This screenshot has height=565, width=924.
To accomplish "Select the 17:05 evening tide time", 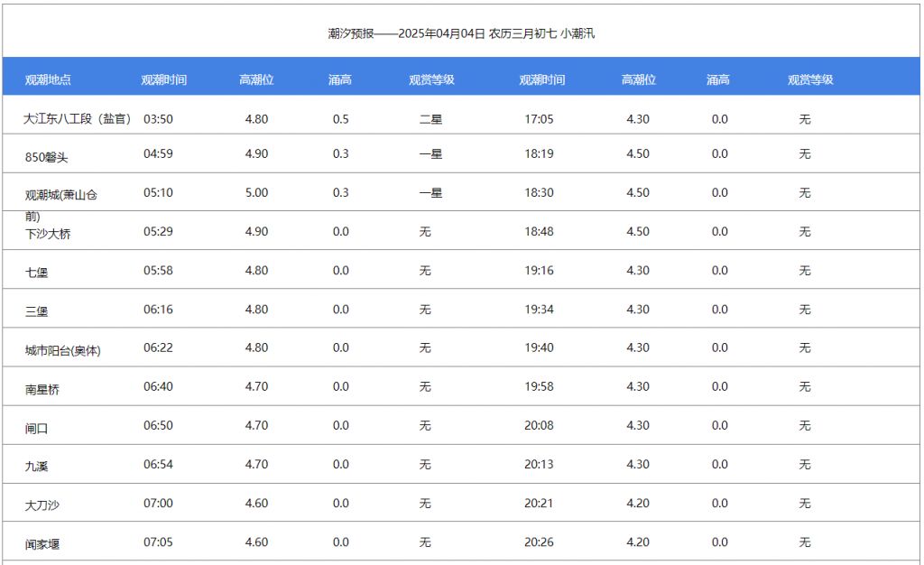I will (x=539, y=119).
